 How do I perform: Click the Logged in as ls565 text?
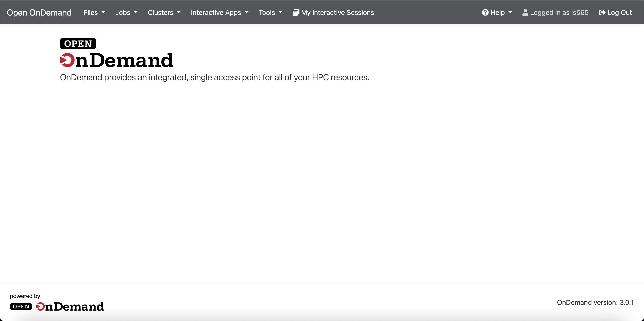pos(559,13)
